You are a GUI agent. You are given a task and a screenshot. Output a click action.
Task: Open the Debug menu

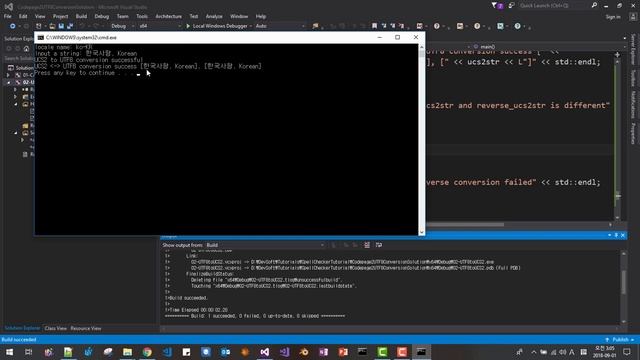[x=102, y=16]
